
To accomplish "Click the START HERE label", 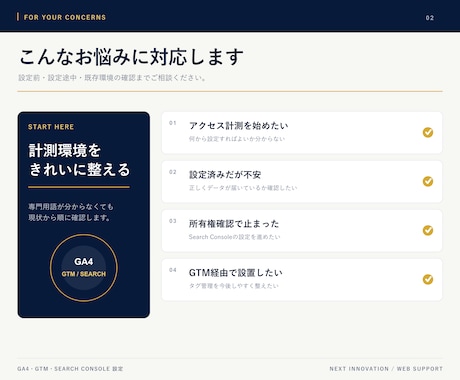I will pyautogui.click(x=51, y=127).
